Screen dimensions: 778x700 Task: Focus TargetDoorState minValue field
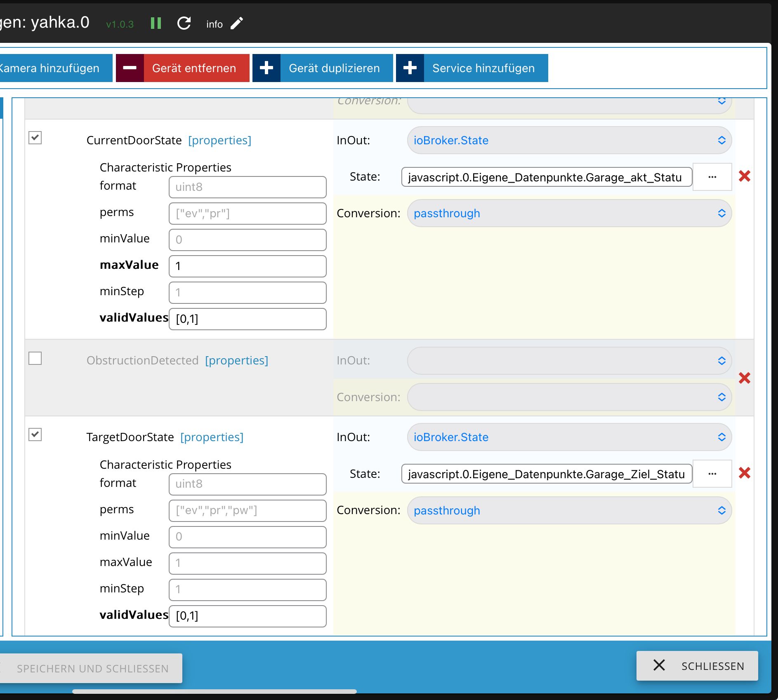248,537
